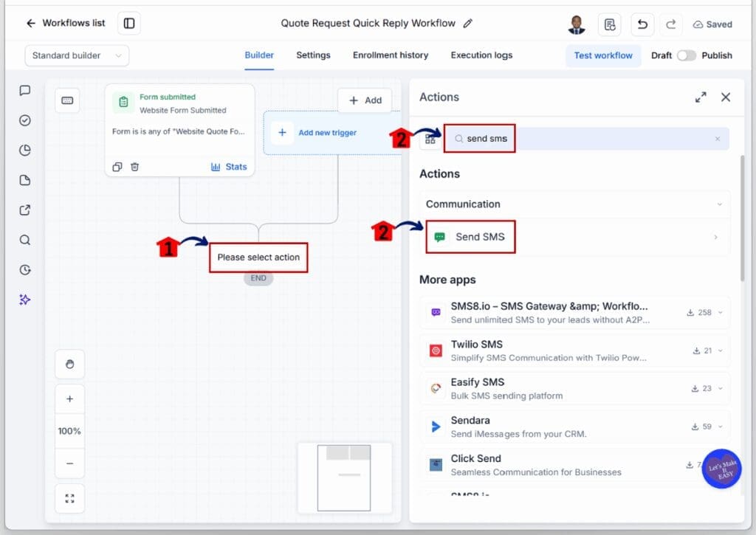This screenshot has width=756, height=535.
Task: Open the Let's Make It Easy bubble
Action: pos(721,469)
